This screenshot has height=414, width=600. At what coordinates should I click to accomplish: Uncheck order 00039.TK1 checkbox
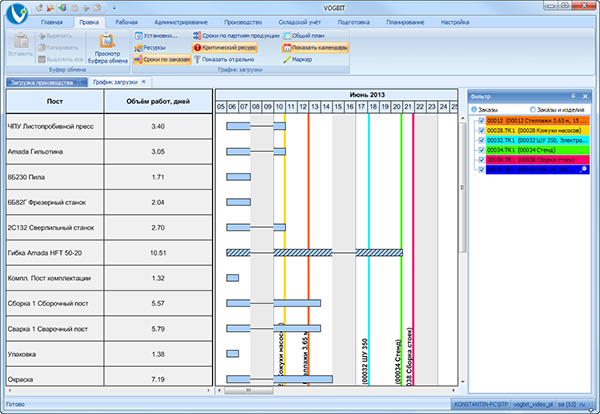[x=481, y=170]
